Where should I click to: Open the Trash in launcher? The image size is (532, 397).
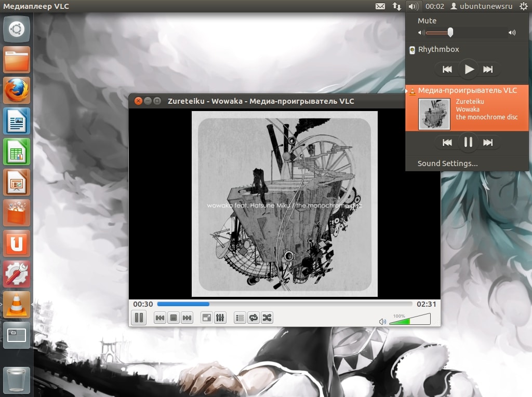(17, 380)
